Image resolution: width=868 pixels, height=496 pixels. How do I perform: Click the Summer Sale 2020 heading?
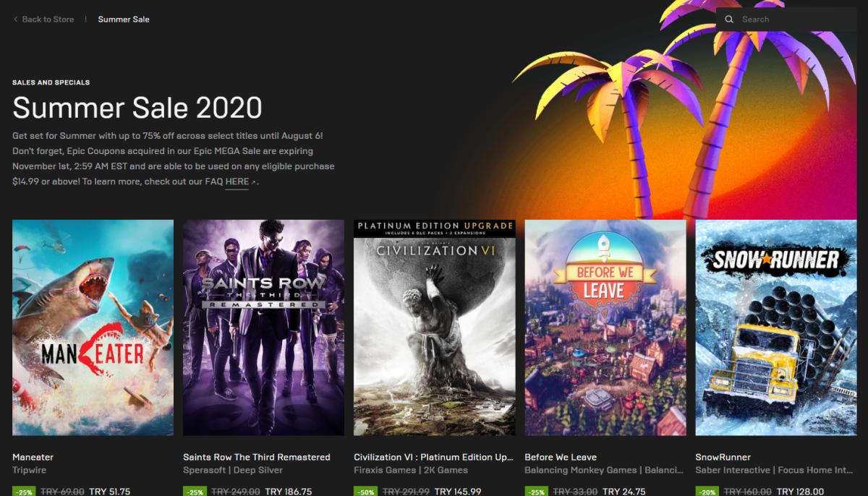tap(137, 108)
